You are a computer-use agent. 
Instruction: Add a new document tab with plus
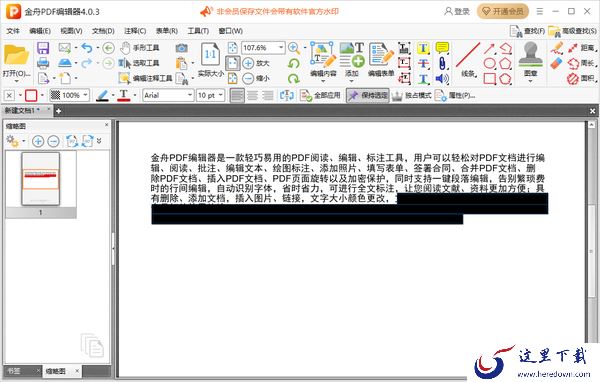[58, 111]
